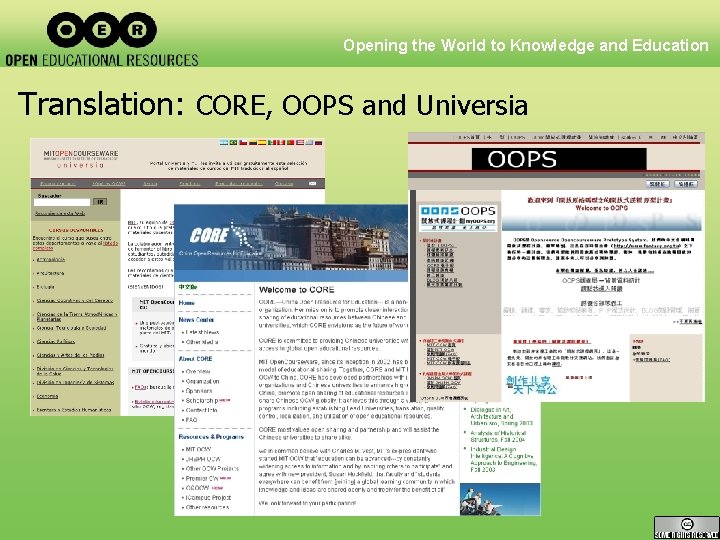This screenshot has width=720, height=540.
Task: Click the MIT OpenCourseWare Universia logo
Action: 81,158
